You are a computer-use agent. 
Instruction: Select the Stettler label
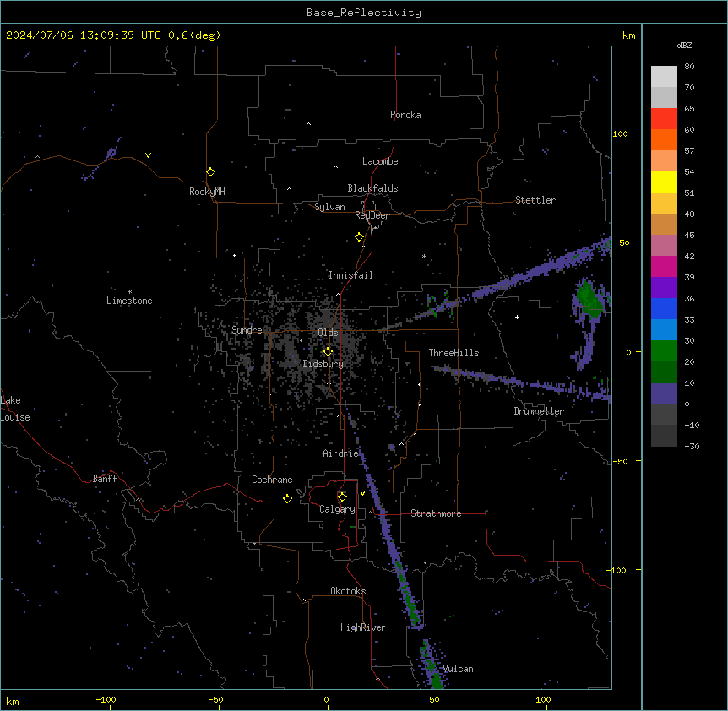point(535,200)
